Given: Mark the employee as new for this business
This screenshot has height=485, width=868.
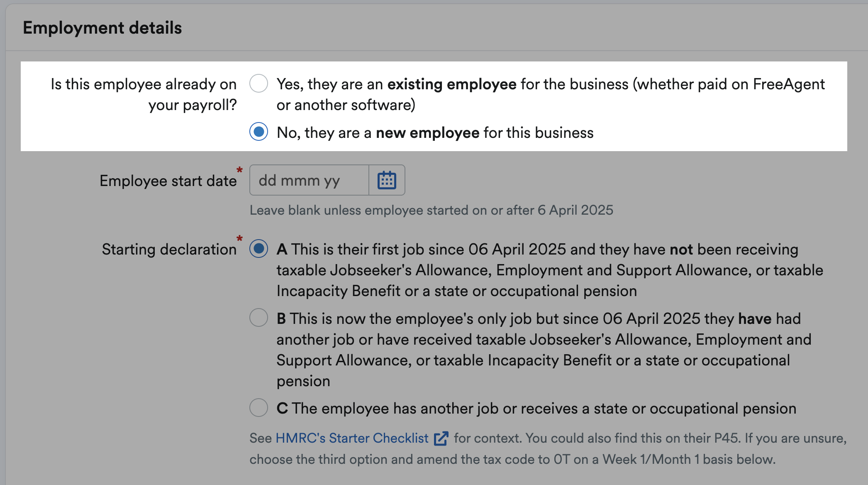Looking at the screenshot, I should coord(258,132).
